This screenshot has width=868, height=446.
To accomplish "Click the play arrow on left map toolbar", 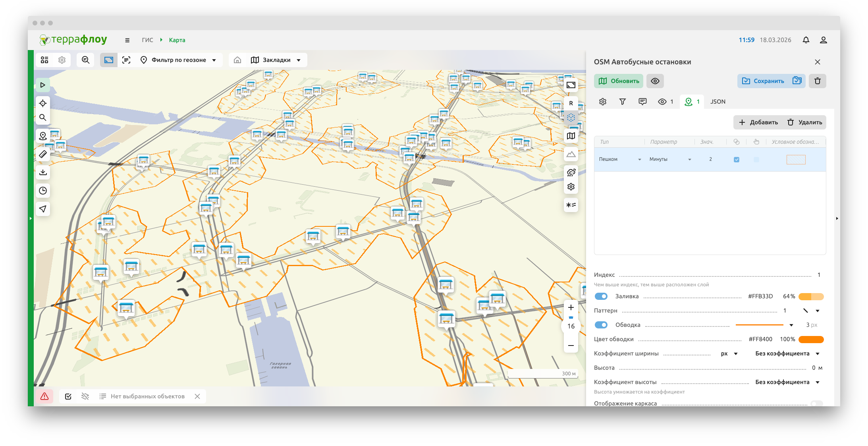I will click(x=43, y=85).
